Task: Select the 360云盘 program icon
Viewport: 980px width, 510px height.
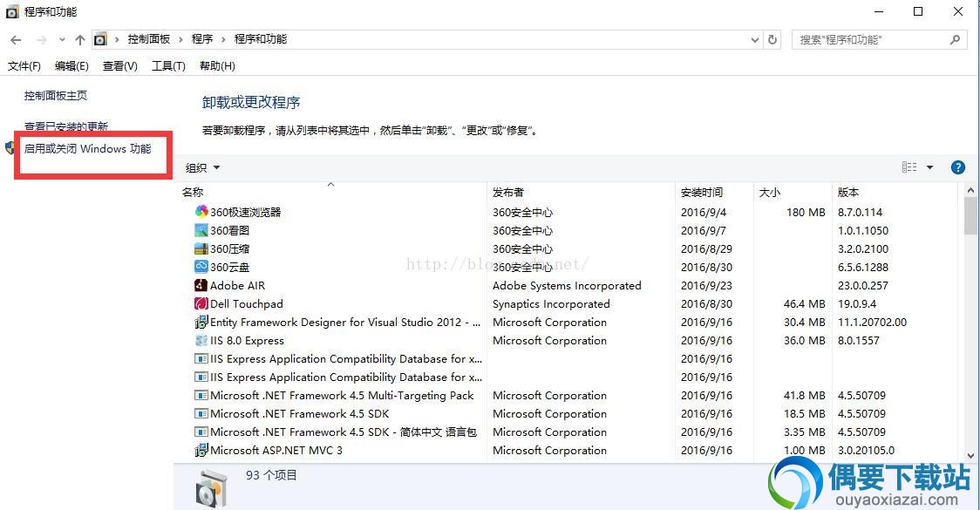Action: tap(201, 266)
